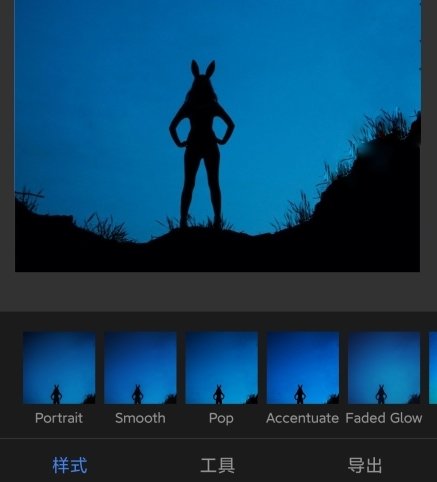
Task: Tap the Faded Glow label text
Action: (384, 418)
